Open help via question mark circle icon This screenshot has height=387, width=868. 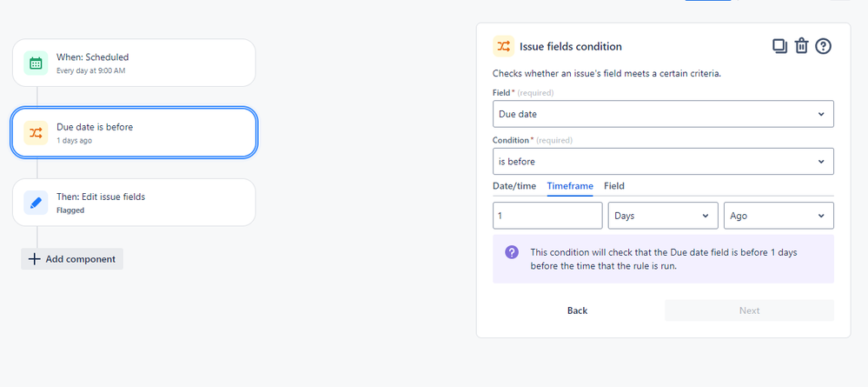(x=824, y=46)
